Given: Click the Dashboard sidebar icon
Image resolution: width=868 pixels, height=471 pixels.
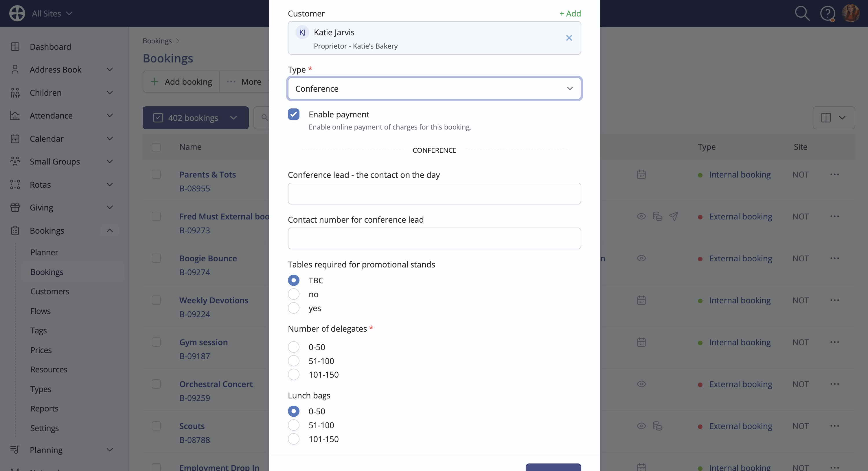Looking at the screenshot, I should point(15,47).
